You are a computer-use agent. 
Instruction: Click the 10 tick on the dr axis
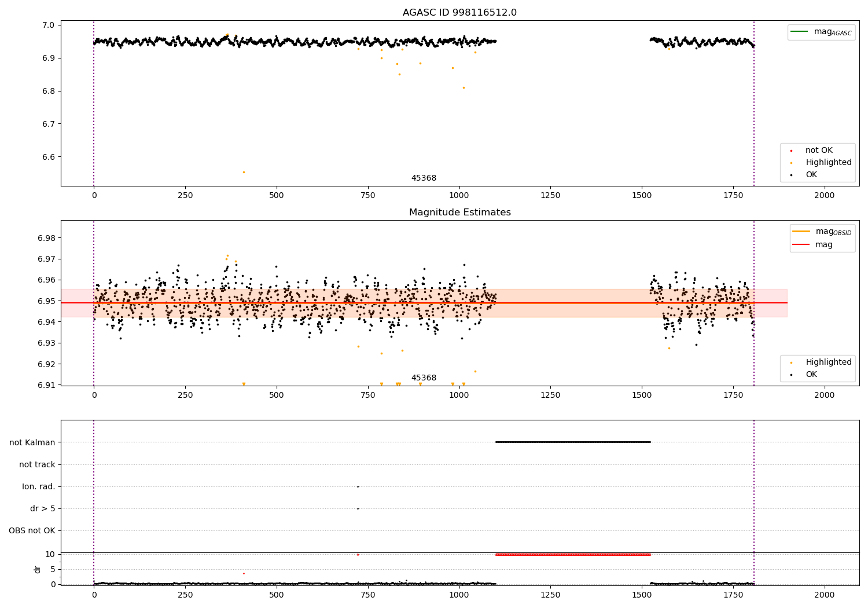(x=50, y=554)
